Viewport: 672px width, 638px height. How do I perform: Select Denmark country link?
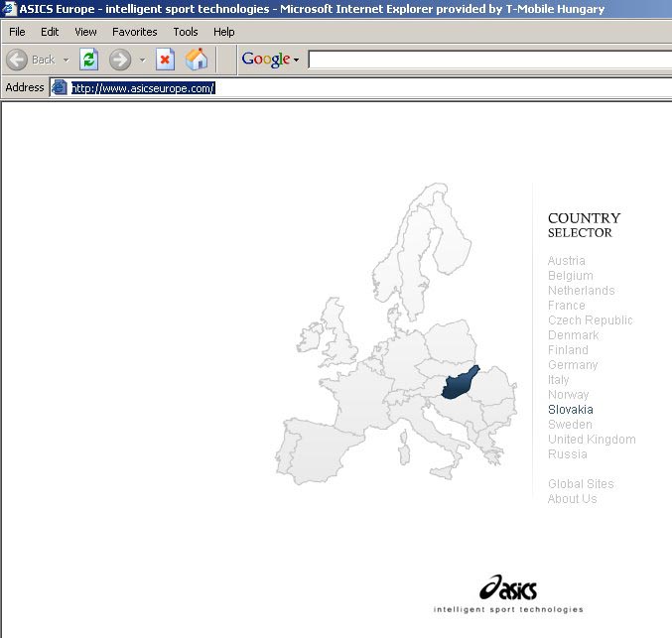pyautogui.click(x=573, y=335)
